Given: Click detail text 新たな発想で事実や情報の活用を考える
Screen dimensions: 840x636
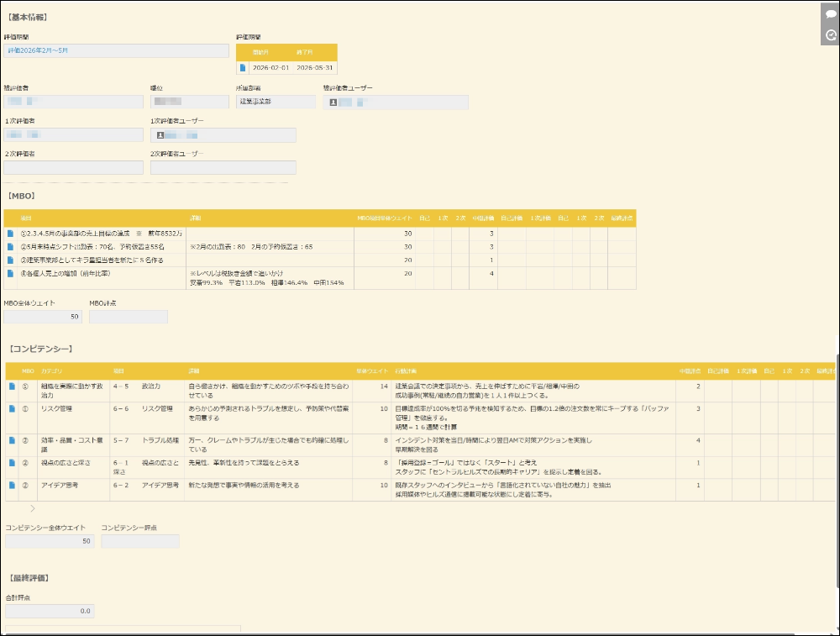Looking at the screenshot, I should pyautogui.click(x=244, y=486).
